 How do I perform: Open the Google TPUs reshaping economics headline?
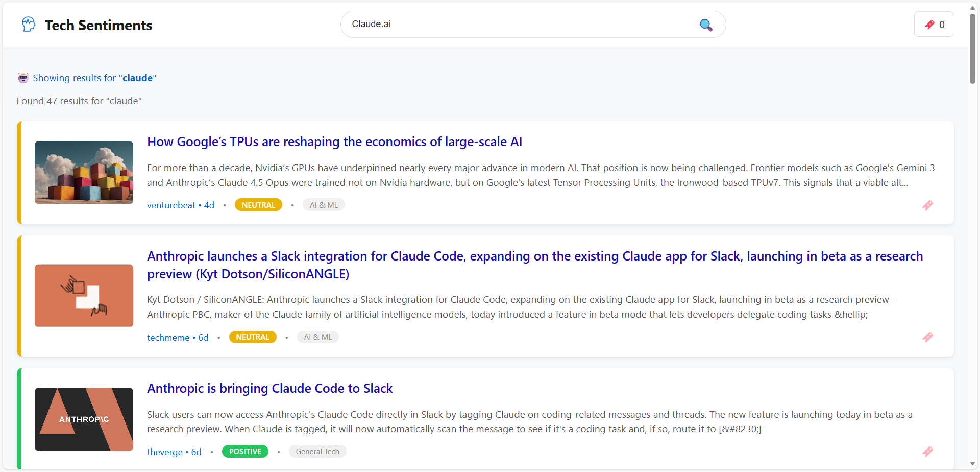tap(334, 142)
